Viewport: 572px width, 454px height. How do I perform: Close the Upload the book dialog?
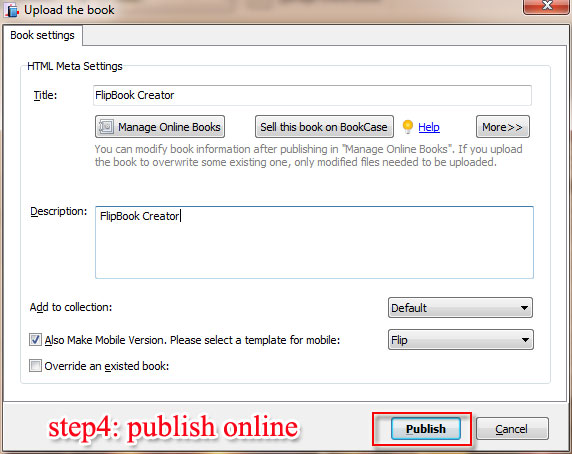pos(546,5)
